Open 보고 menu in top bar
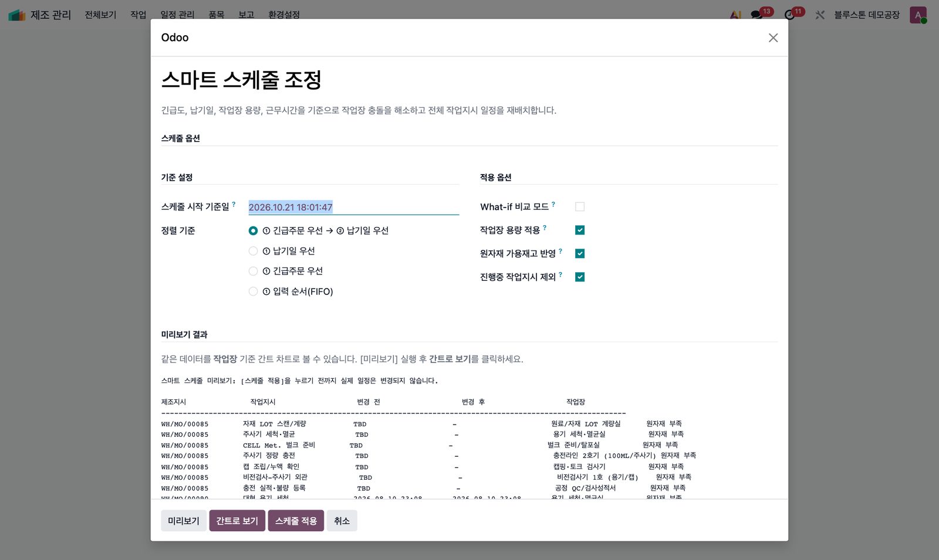 tap(246, 15)
